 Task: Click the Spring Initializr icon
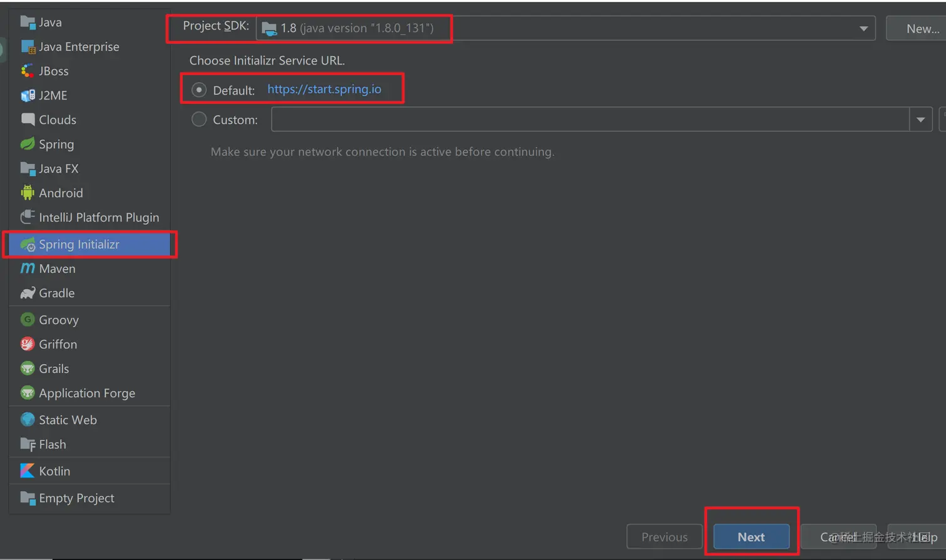coord(28,245)
